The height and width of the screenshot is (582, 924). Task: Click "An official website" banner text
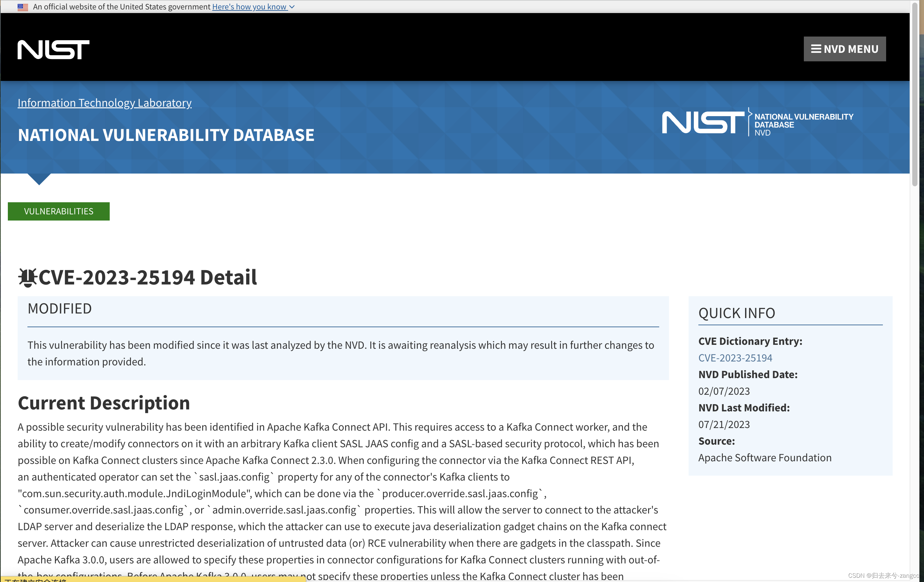coord(121,7)
